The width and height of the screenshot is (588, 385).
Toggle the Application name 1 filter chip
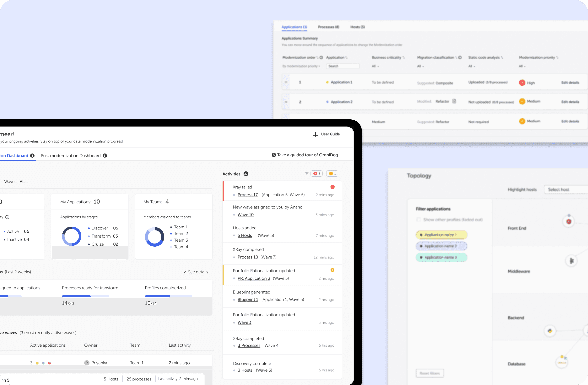click(x=441, y=235)
